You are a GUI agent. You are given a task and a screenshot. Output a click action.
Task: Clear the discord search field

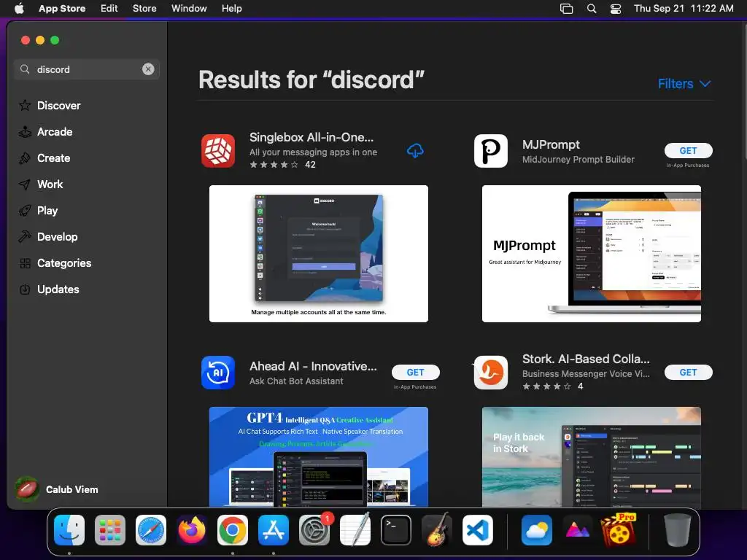coord(148,69)
